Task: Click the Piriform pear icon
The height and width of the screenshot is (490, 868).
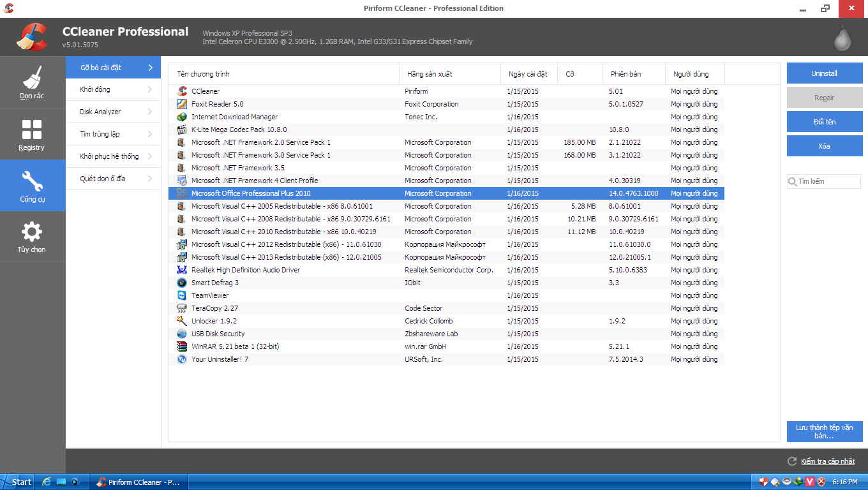Action: (x=843, y=38)
